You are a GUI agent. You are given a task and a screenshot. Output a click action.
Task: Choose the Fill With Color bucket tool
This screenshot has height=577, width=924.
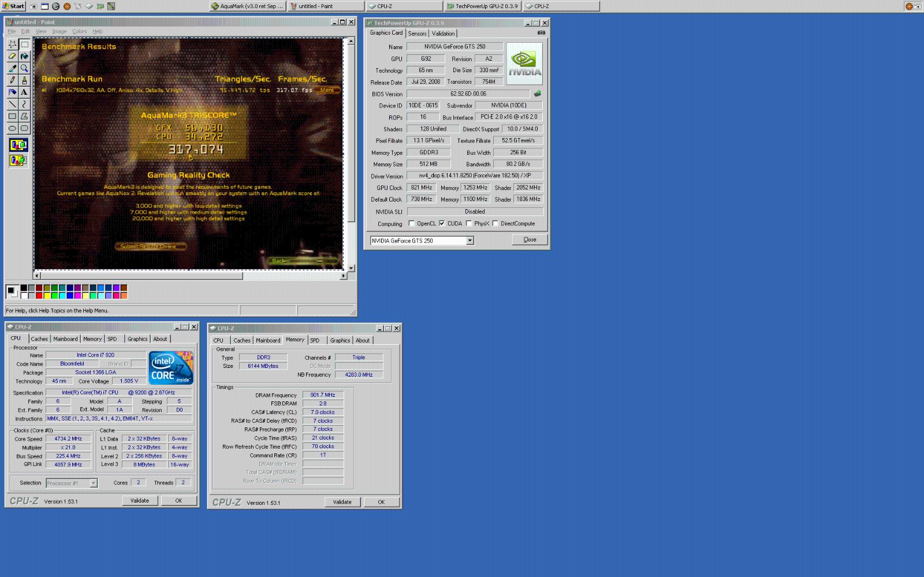point(24,57)
